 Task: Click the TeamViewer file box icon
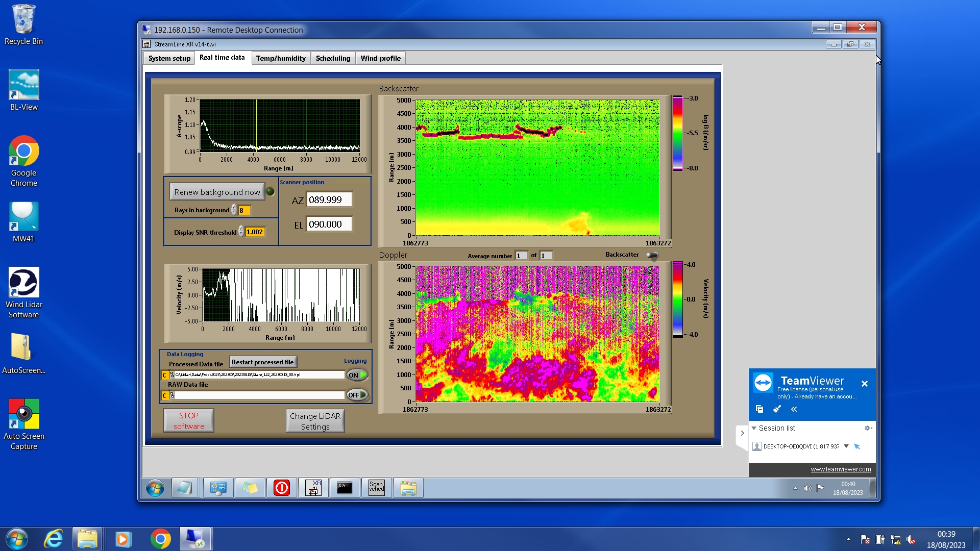[759, 409]
